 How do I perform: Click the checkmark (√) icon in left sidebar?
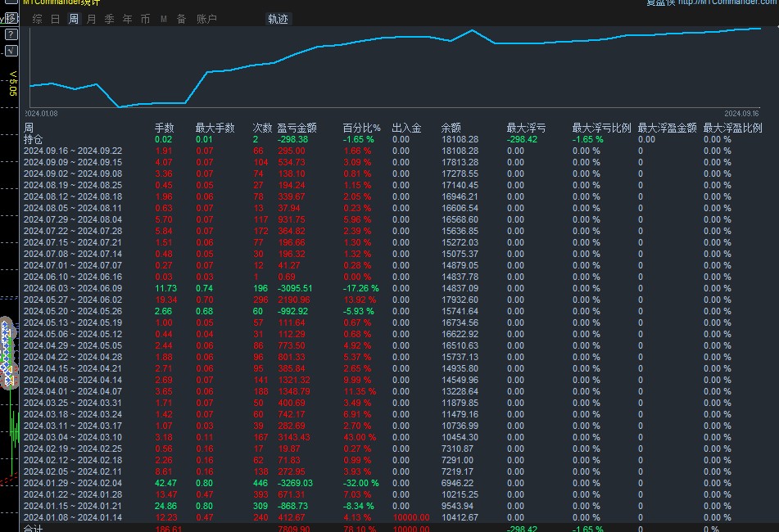point(10,51)
